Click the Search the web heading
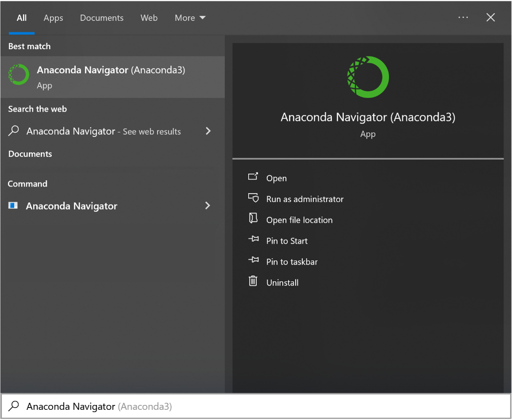Image resolution: width=512 pixels, height=420 pixels. tap(37, 109)
